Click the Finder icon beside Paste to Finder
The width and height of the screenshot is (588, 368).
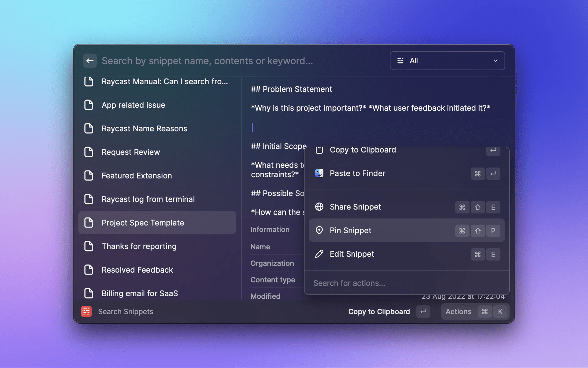[x=319, y=173]
